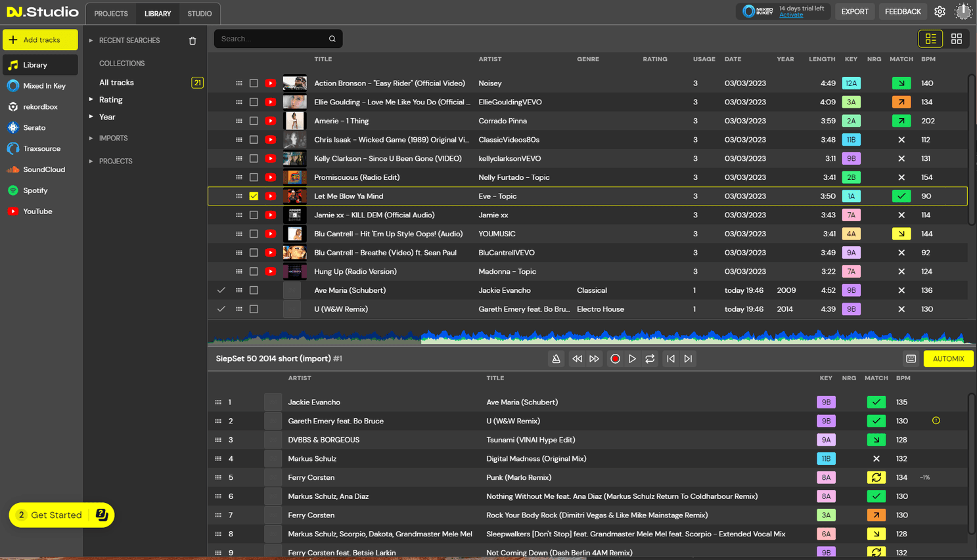Switch to the Projects tab
The height and width of the screenshot is (560, 977).
(x=111, y=14)
